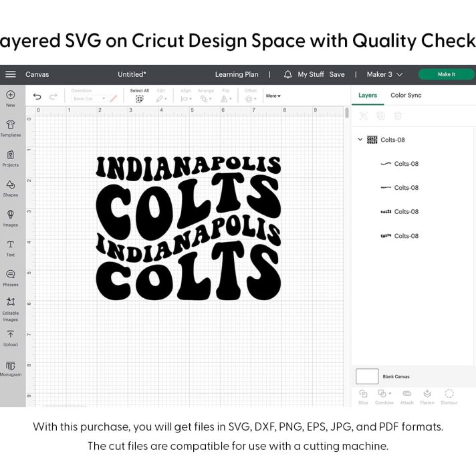This screenshot has width=476, height=476.
Task: Select the Indianapolis Colts design on canvas
Action: coord(189,228)
